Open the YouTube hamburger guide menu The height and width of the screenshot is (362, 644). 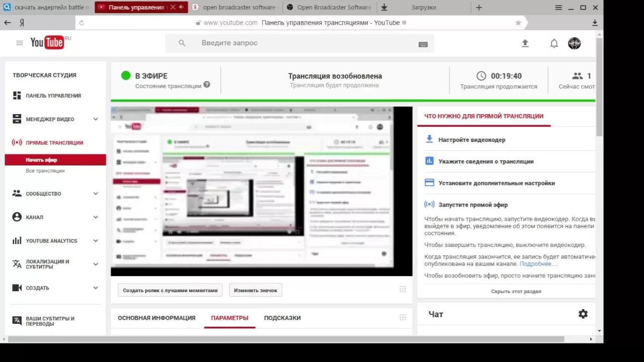click(x=20, y=43)
